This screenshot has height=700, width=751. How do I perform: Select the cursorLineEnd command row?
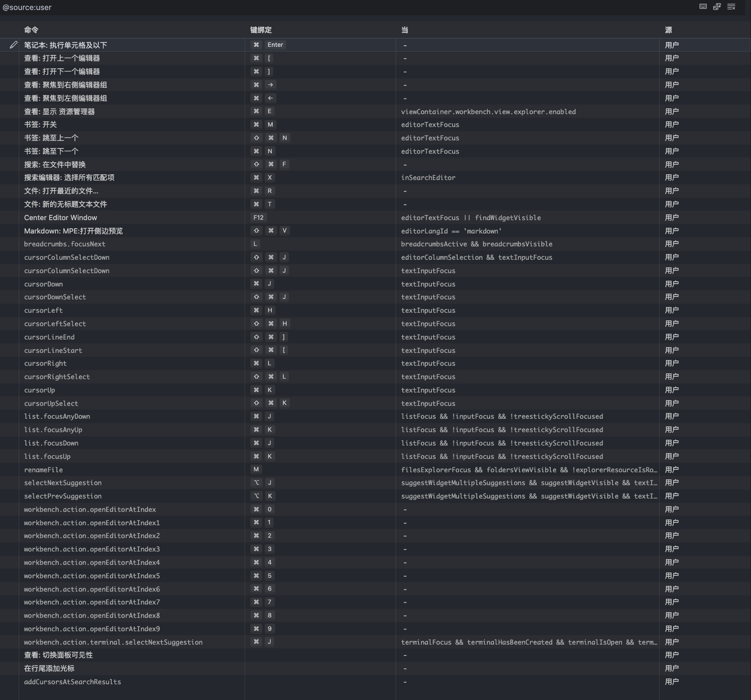pyautogui.click(x=375, y=337)
